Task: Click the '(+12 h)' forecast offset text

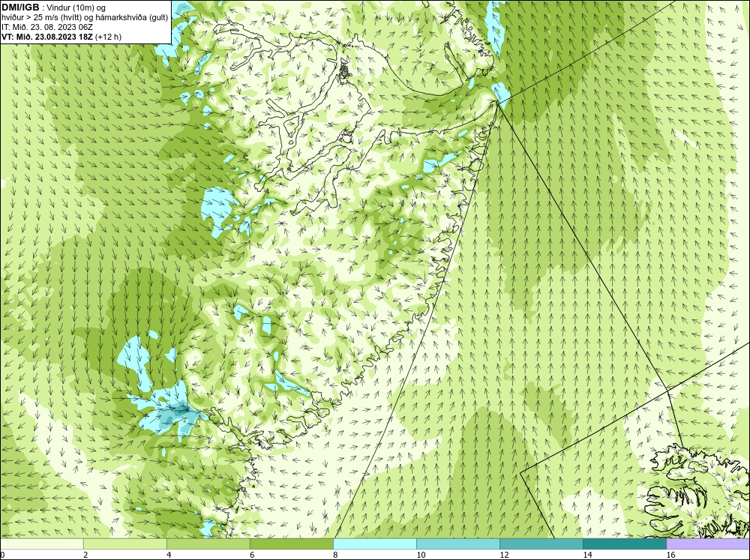Action: coord(109,37)
